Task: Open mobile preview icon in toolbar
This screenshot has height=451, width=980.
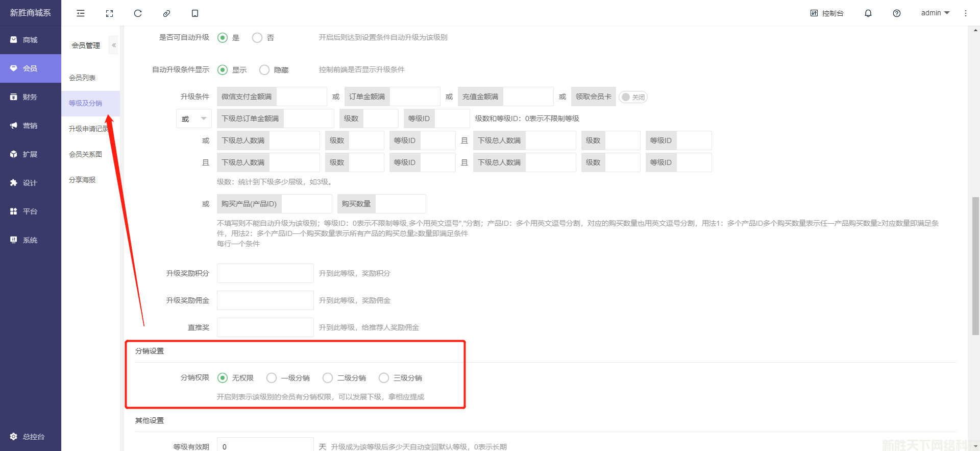Action: pos(195,13)
